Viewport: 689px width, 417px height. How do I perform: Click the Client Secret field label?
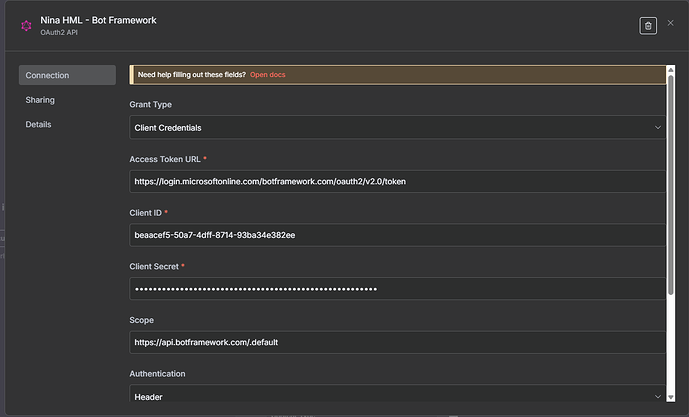pos(157,267)
